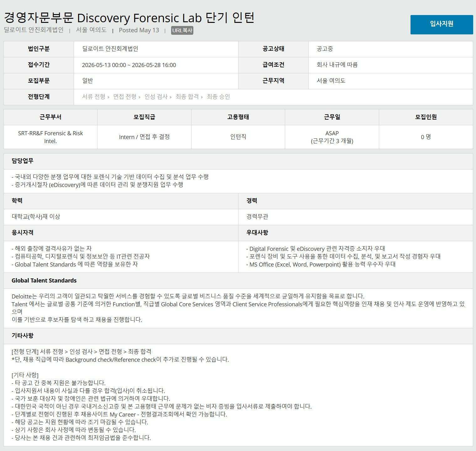Image resolution: width=476 pixels, height=451 pixels.
Task: Click the 대학교(학사)재 이상 education value
Action: pos(36,217)
